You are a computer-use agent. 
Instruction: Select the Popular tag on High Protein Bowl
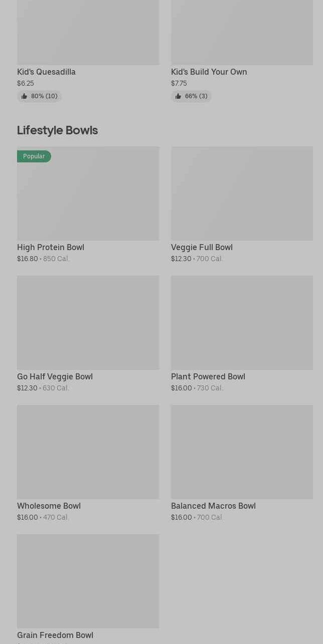click(x=34, y=156)
